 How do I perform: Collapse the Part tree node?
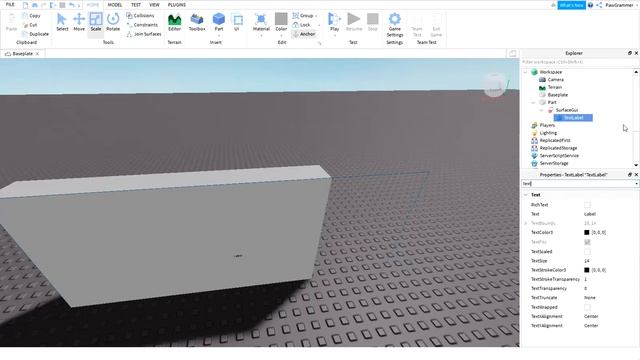coord(533,102)
